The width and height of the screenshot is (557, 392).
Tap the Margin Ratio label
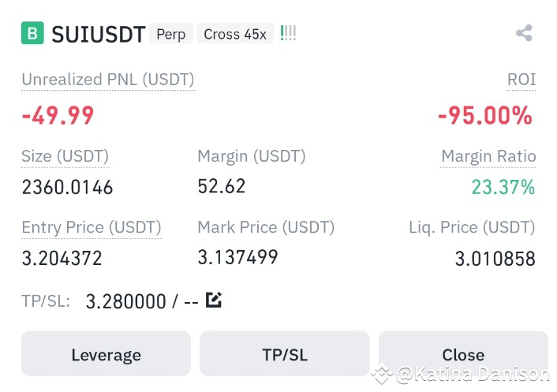[x=488, y=156]
